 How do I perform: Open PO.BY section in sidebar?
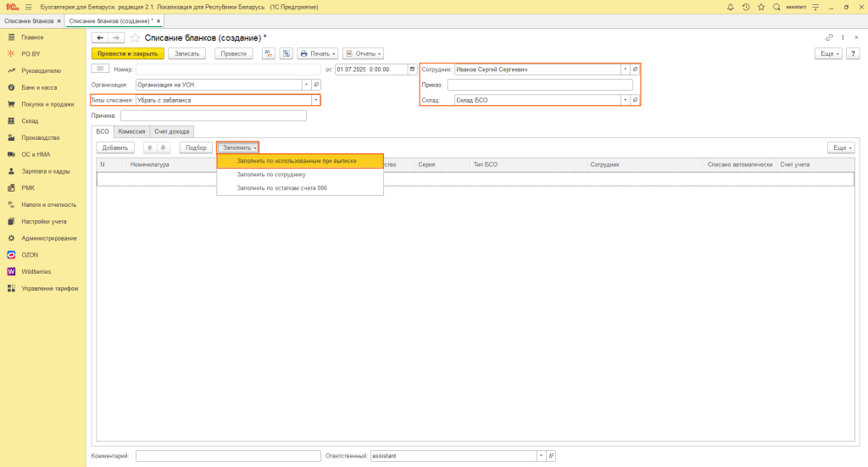[31, 53]
